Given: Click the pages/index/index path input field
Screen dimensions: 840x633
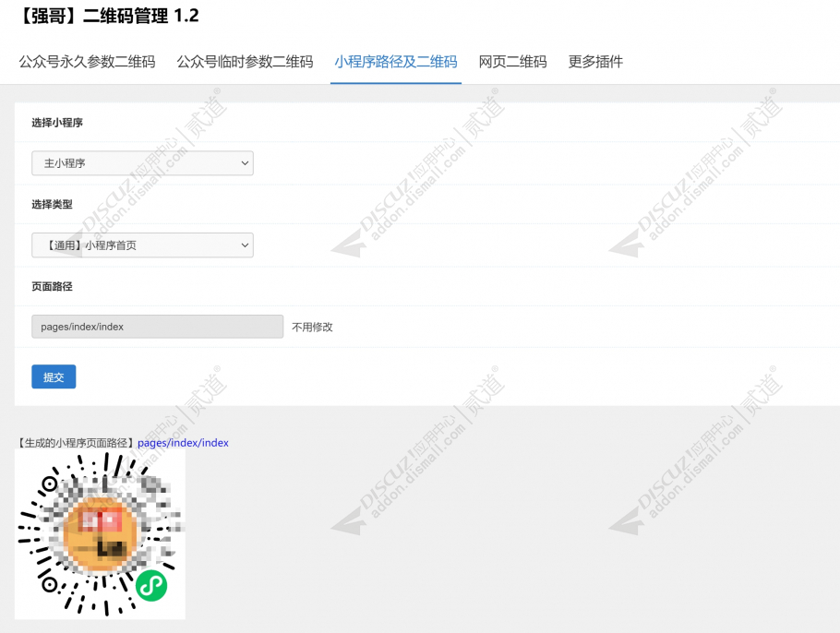Looking at the screenshot, I should coord(158,327).
